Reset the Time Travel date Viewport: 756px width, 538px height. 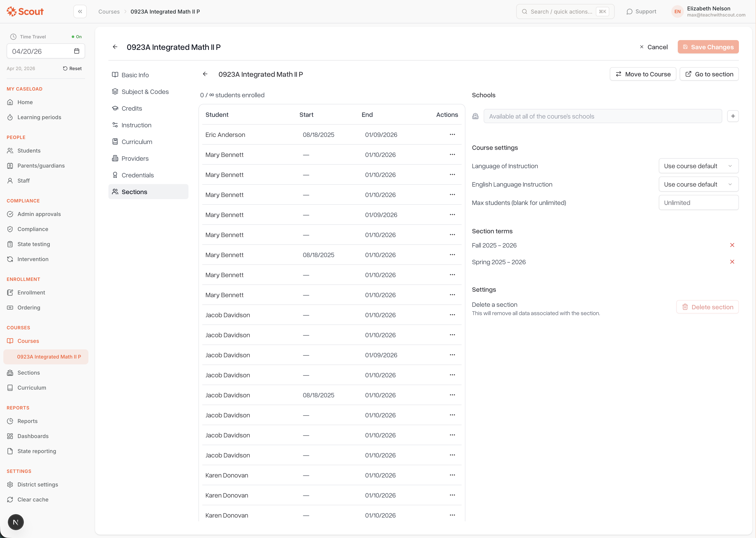(72, 69)
